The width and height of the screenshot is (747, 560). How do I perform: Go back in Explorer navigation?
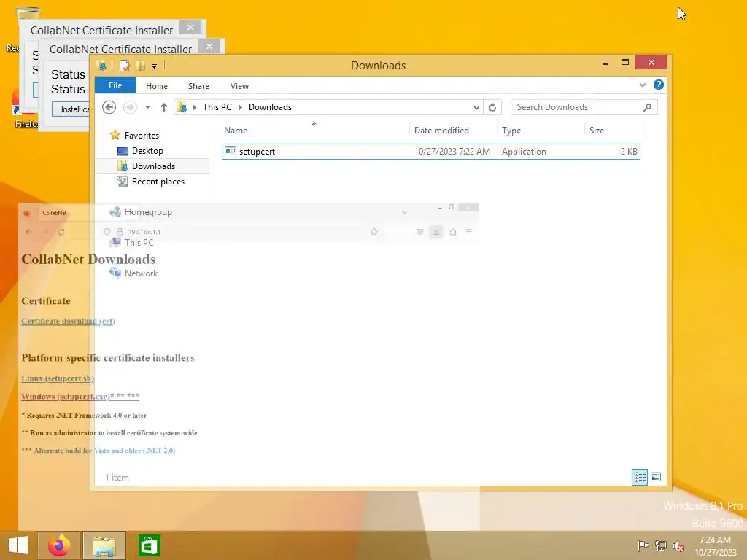click(x=109, y=107)
